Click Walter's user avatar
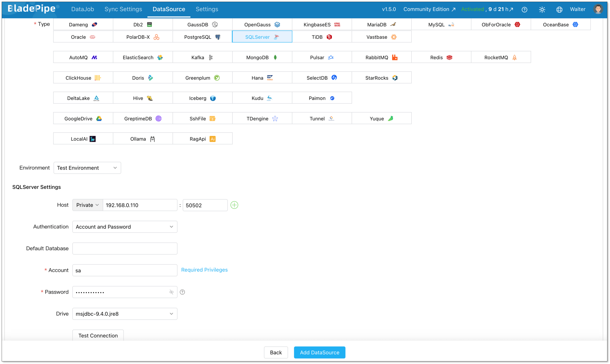Image resolution: width=610 pixels, height=364 pixels. click(598, 9)
